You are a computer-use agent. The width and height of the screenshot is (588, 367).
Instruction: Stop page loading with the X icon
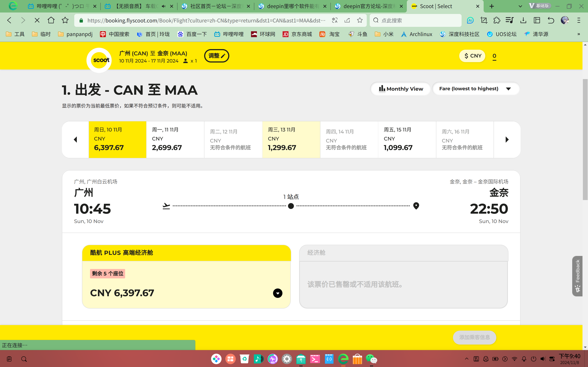(37, 20)
